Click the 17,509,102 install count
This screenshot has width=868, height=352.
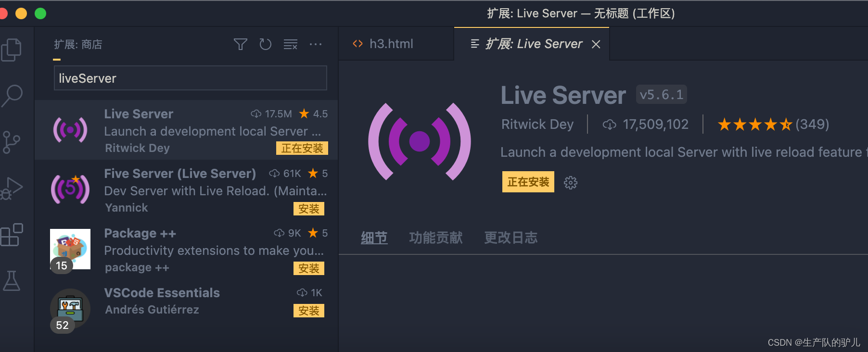tap(646, 125)
